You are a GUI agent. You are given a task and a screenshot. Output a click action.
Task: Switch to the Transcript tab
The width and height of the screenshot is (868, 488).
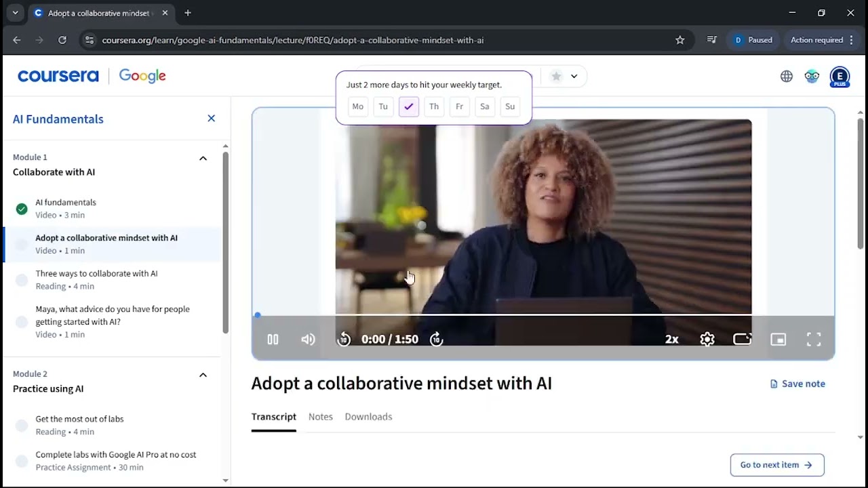click(274, 417)
